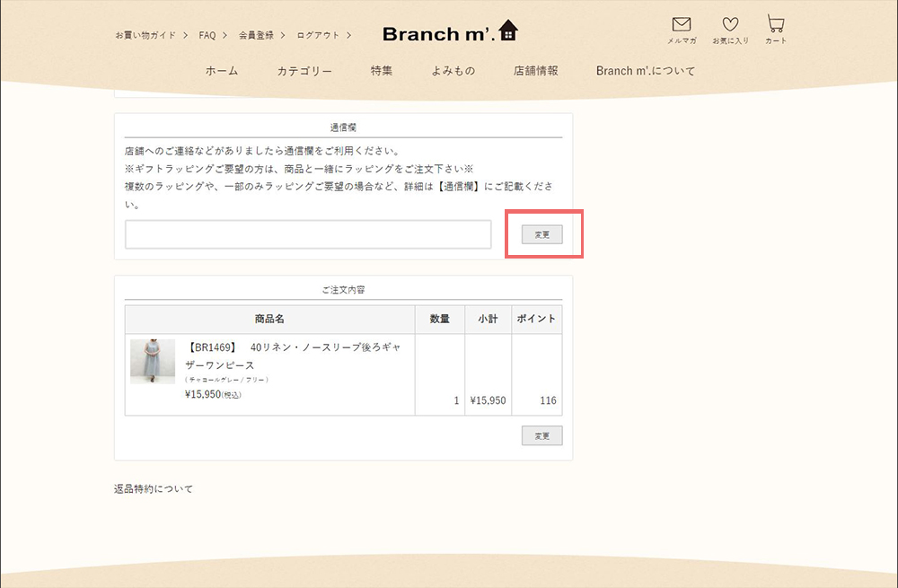The width and height of the screenshot is (898, 588).
Task: Open the 返品特約について link
Action: (x=154, y=489)
